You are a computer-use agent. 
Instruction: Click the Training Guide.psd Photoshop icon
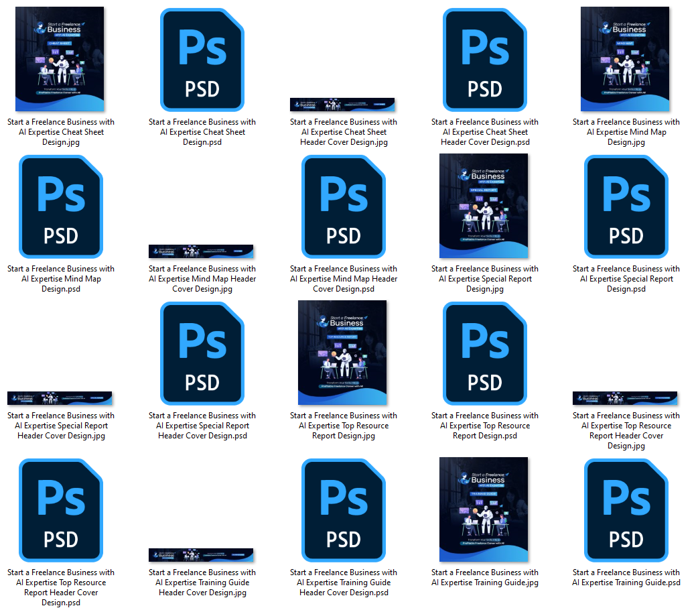click(x=626, y=510)
